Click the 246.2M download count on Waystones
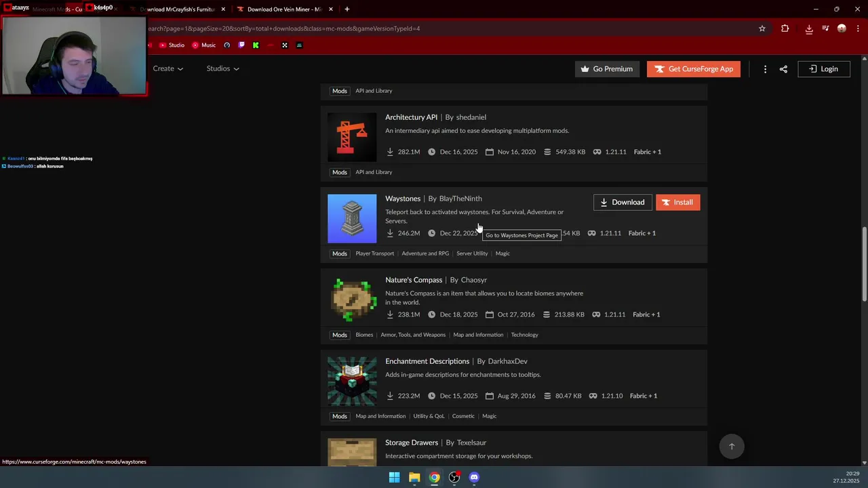Image resolution: width=868 pixels, height=488 pixels. pyautogui.click(x=408, y=233)
